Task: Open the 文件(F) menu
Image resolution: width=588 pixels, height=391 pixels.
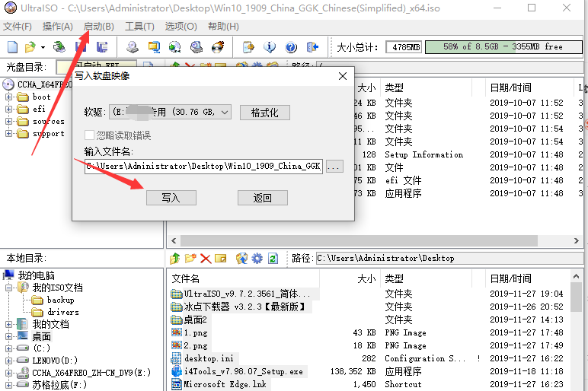Action: 18,27
